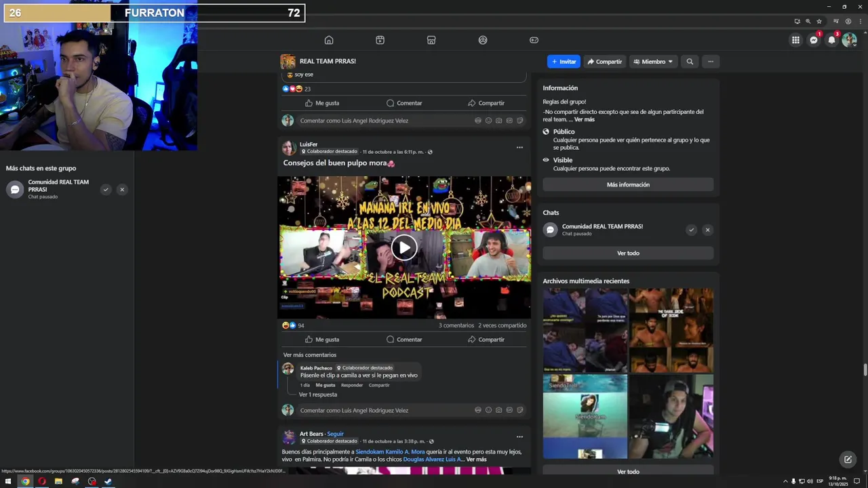The image size is (868, 488).
Task: Open the dark side meme media thumbnail
Action: [671, 330]
